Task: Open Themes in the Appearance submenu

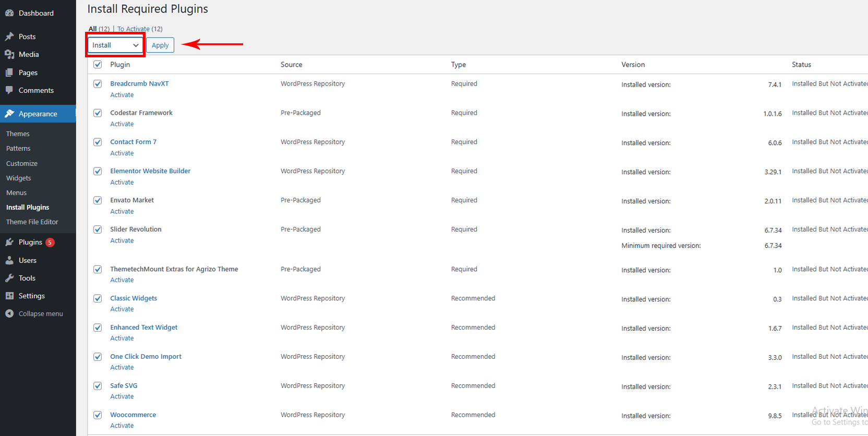Action: coord(18,134)
